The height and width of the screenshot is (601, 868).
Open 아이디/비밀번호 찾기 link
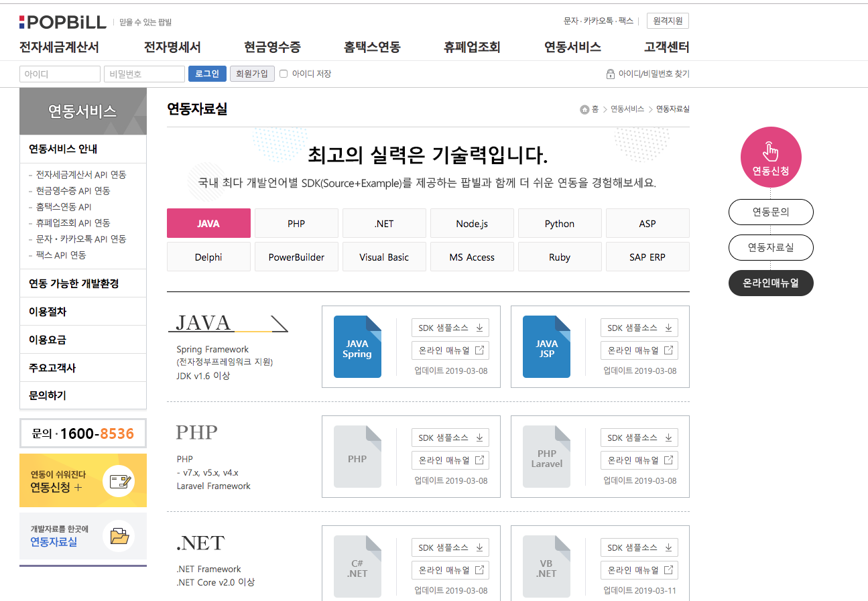pos(654,74)
